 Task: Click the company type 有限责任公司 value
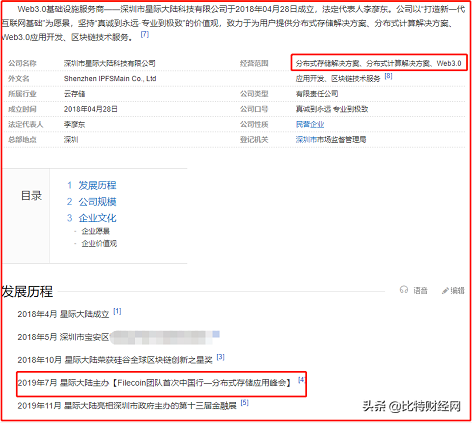coord(317,94)
